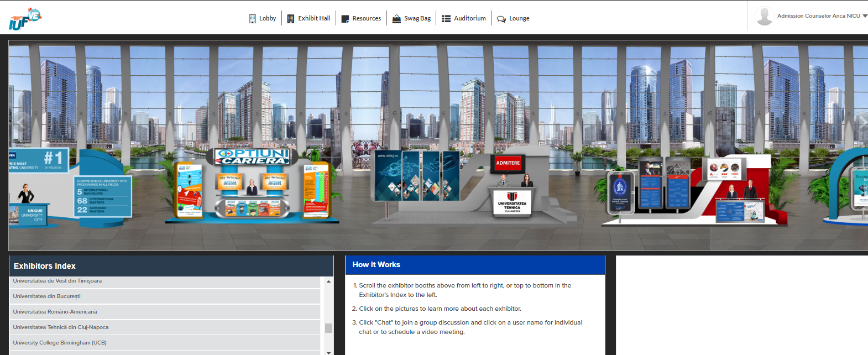Click the Lobby building icon

(252, 18)
